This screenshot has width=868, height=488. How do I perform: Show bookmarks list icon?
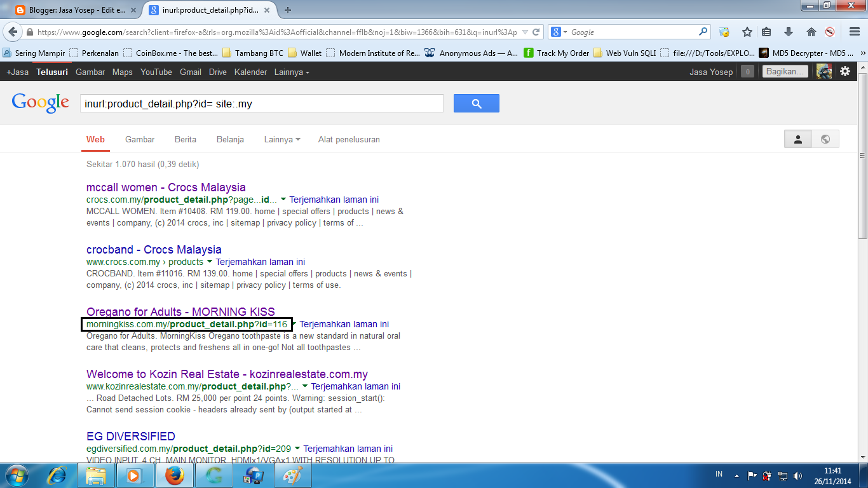tap(767, 32)
